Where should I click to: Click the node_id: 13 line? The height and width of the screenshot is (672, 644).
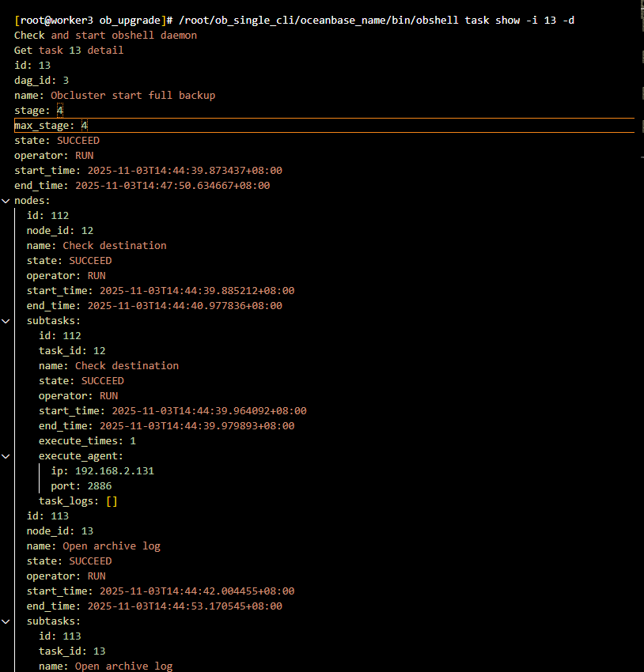coord(59,531)
